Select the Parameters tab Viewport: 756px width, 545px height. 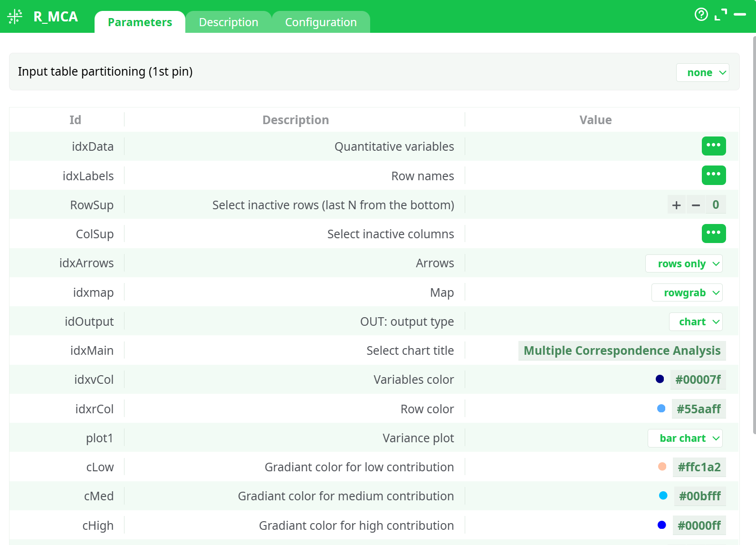tap(140, 22)
